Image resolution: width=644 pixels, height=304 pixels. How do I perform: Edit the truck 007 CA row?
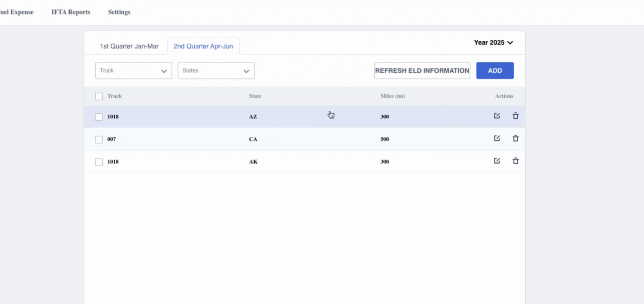497,138
